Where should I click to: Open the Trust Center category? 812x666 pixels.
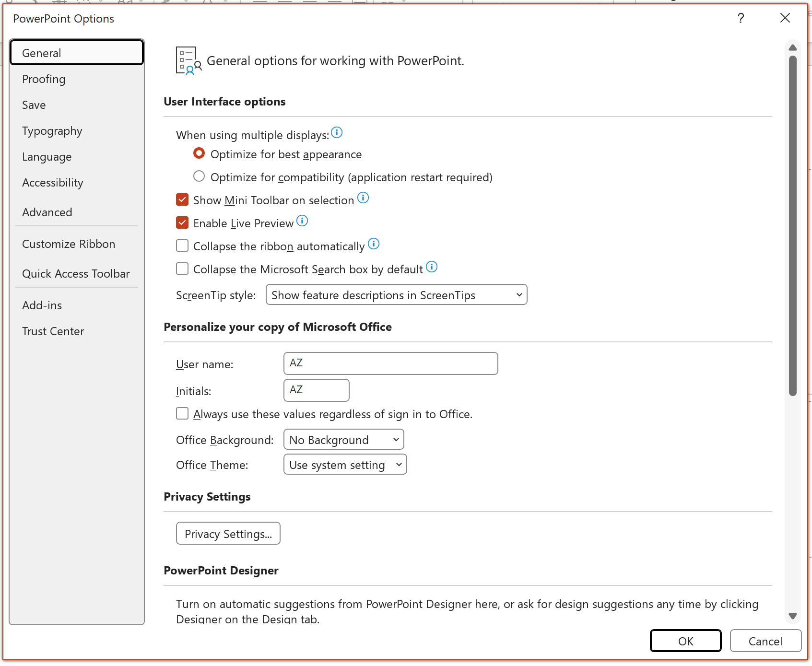pos(77,331)
